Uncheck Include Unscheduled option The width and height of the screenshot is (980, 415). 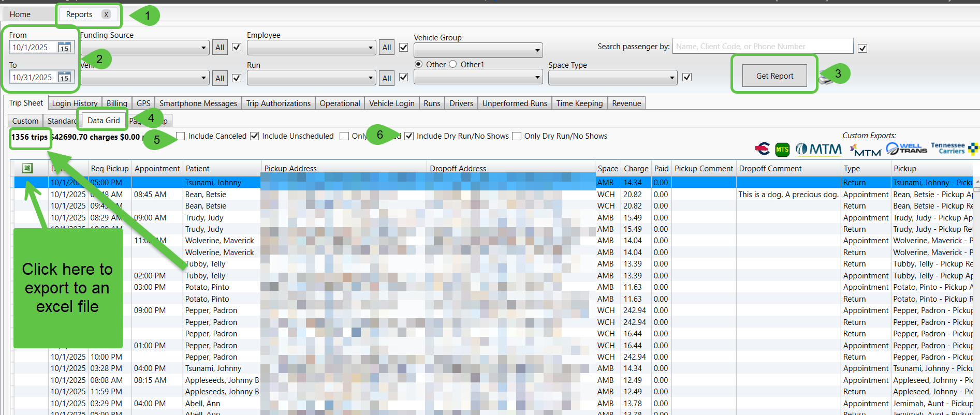pyautogui.click(x=254, y=136)
